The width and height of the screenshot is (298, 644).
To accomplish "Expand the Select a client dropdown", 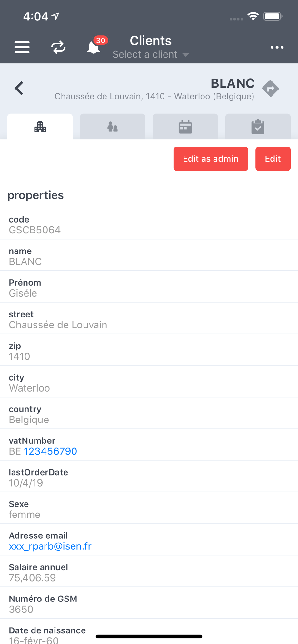I will [x=151, y=54].
